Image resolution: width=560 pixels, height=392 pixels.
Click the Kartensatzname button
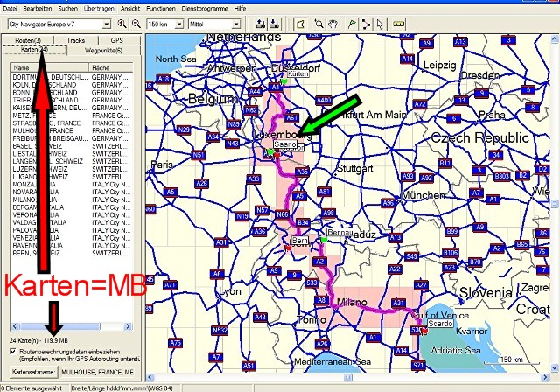point(34,372)
